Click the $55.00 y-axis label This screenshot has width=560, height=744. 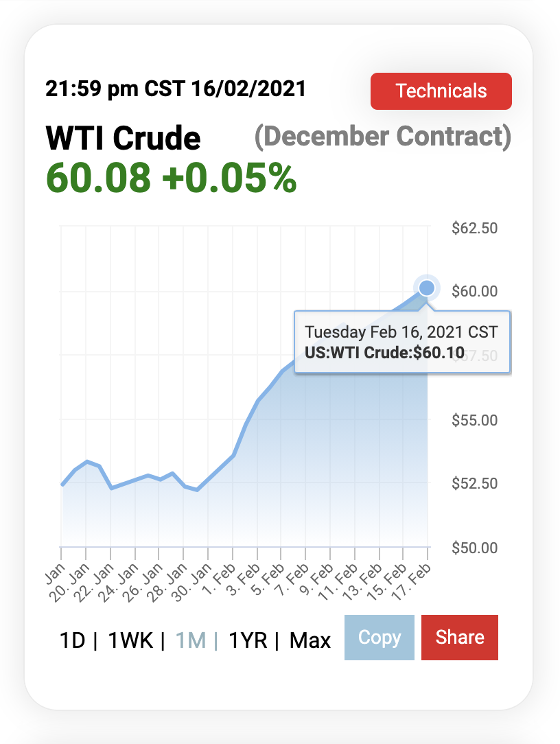(x=475, y=420)
